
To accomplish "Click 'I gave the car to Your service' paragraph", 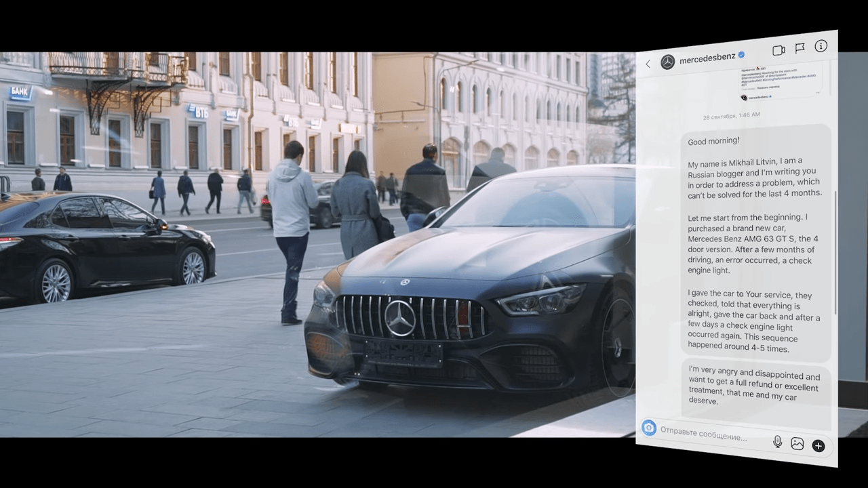I will pos(753,322).
